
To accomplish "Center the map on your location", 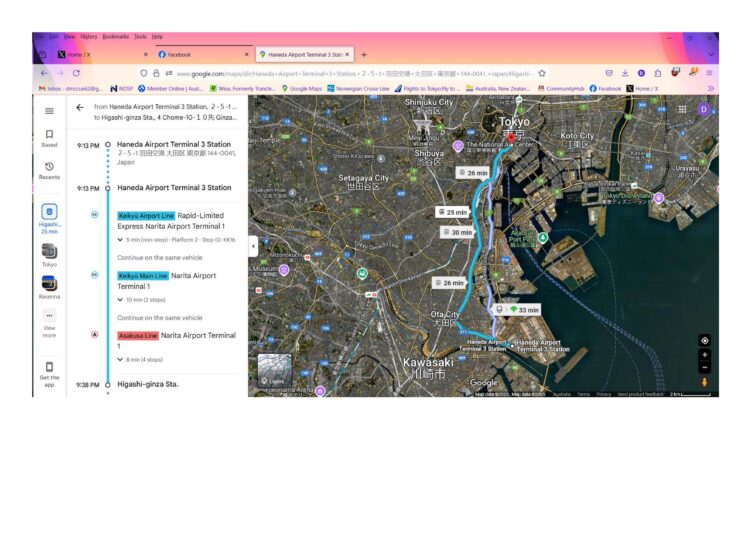I will pos(704,340).
